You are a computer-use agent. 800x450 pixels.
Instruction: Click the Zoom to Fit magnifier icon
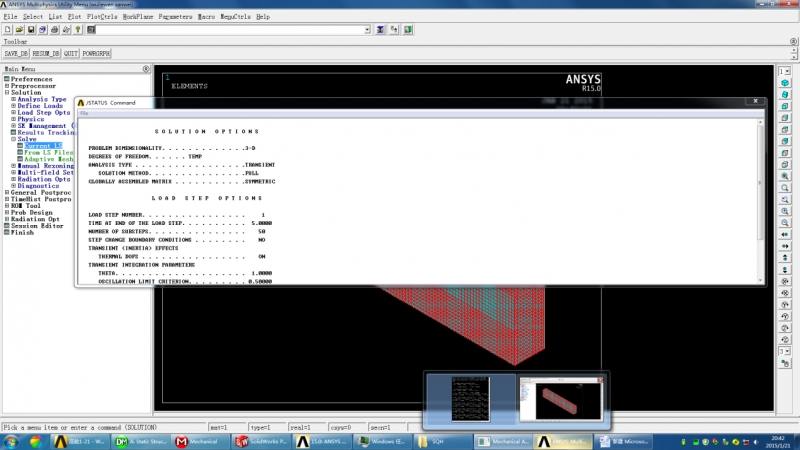785,176
